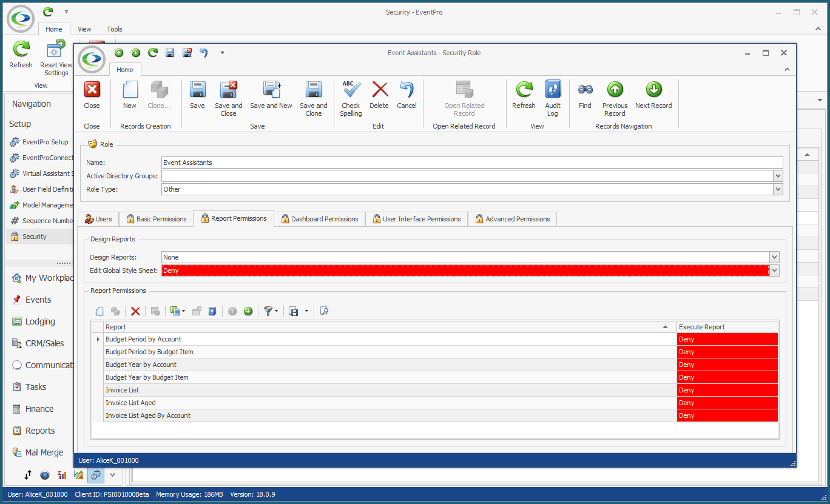Click the blue circular icon in navigation footer
The width and height of the screenshot is (830, 504).
pos(45,475)
